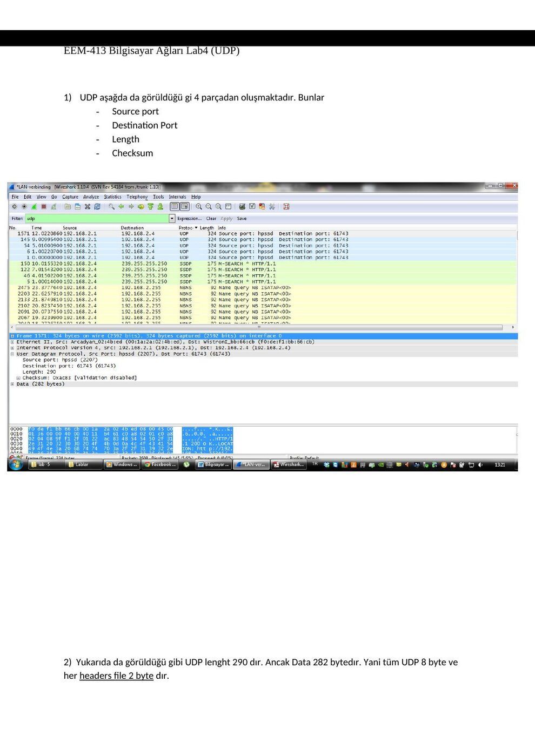Go forward to the next packet
The width and height of the screenshot is (535, 756).
131,207
